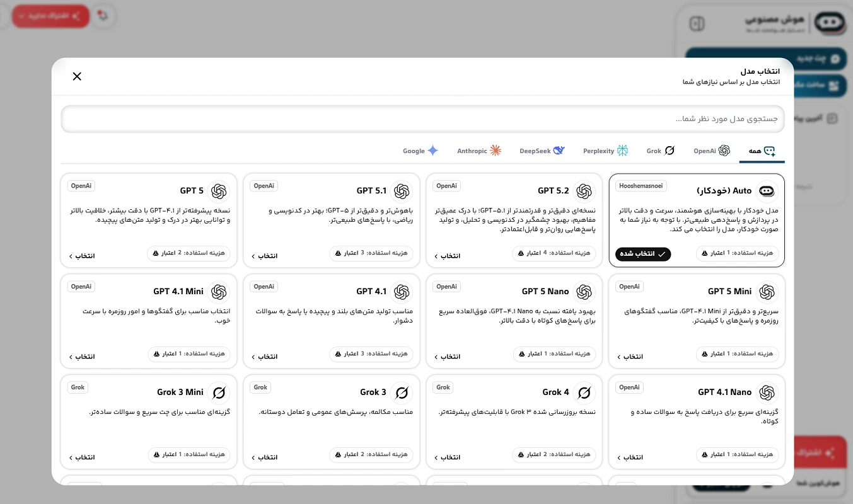Switch to the Perplexity tab

[x=605, y=151]
